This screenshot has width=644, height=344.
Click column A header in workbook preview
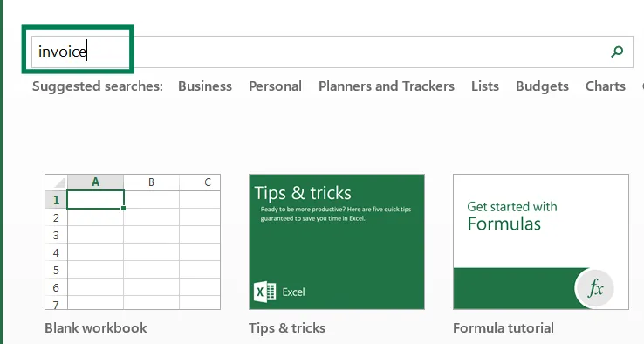pyautogui.click(x=96, y=182)
